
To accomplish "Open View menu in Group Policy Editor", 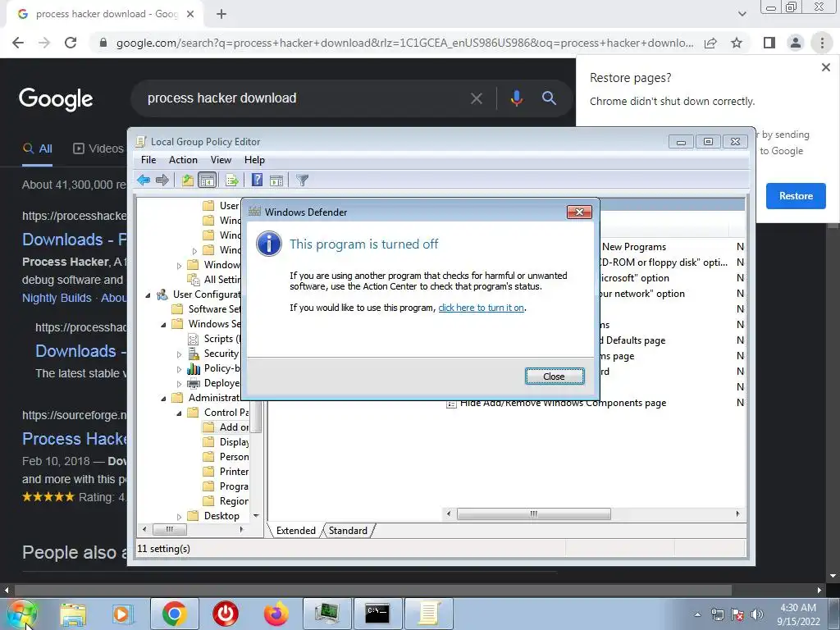I will coord(221,160).
